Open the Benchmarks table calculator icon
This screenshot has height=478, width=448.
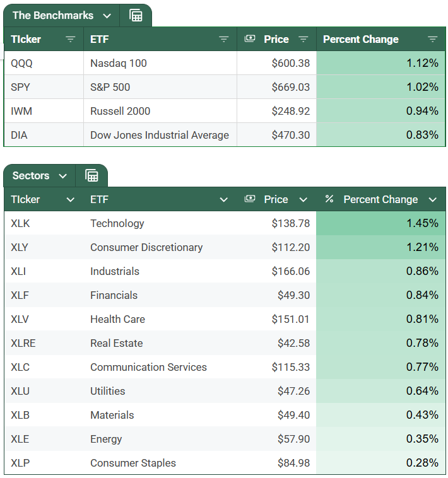pos(136,16)
